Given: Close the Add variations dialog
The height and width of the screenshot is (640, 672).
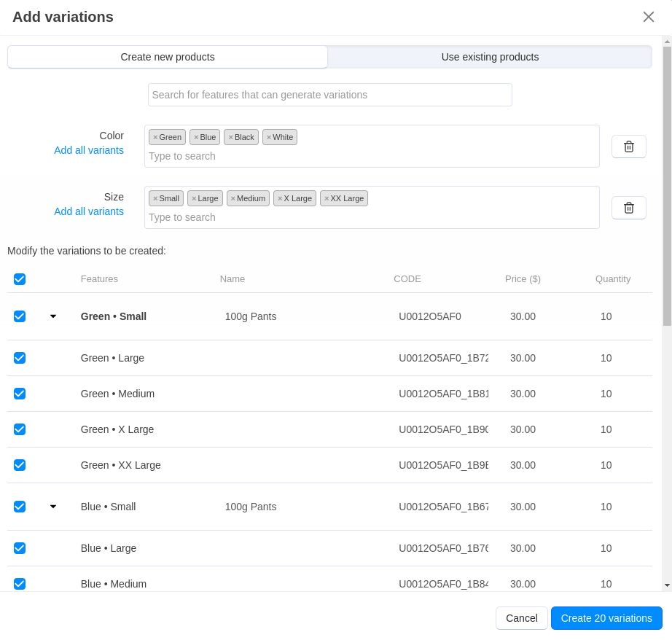Looking at the screenshot, I should pos(648,17).
